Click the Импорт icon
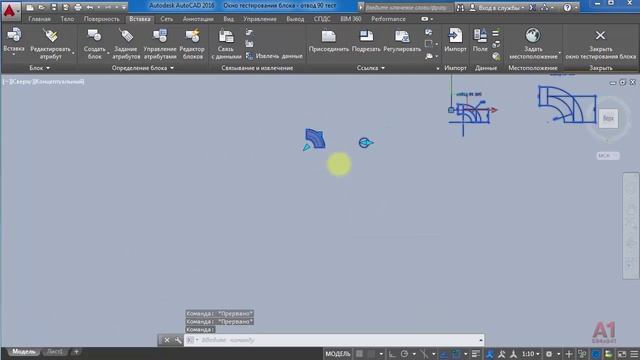 455,36
